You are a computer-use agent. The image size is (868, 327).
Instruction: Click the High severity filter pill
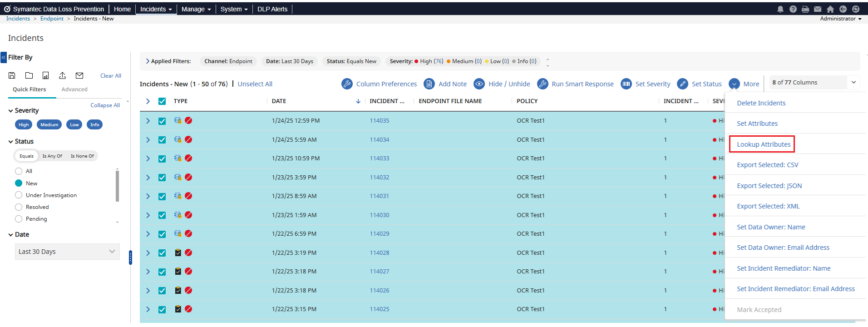coord(24,125)
